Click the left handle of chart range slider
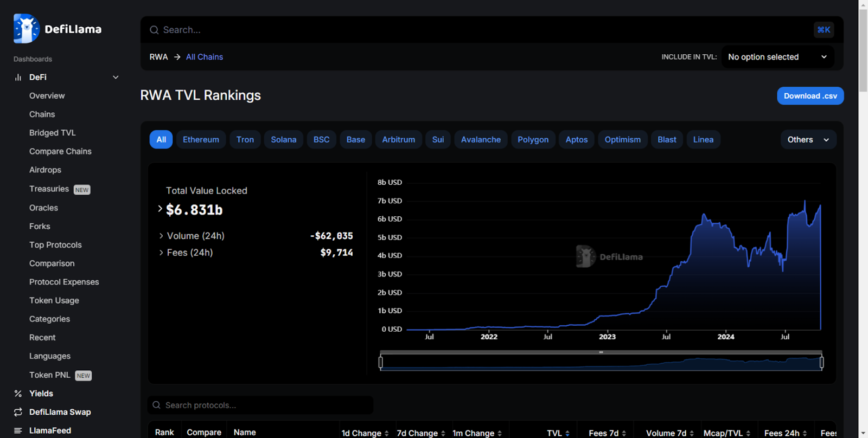 coord(381,362)
